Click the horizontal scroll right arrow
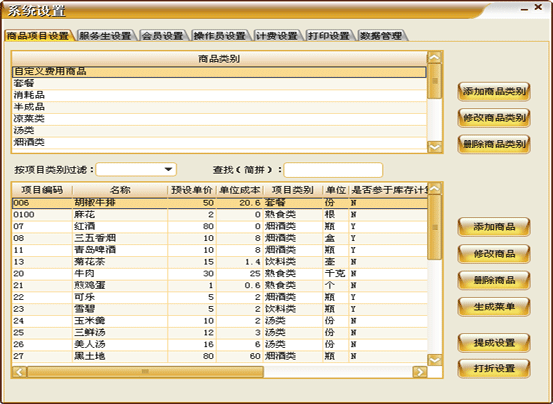 coord(420,372)
